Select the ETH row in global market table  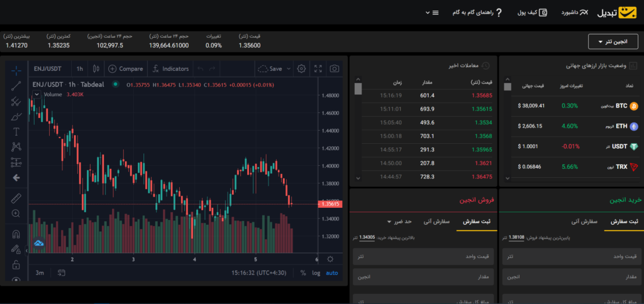click(x=575, y=126)
